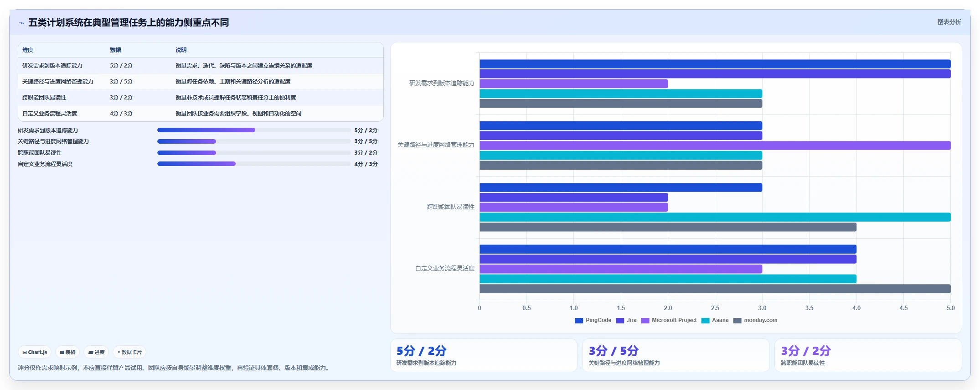Click the 进度 tag chip

point(96,352)
